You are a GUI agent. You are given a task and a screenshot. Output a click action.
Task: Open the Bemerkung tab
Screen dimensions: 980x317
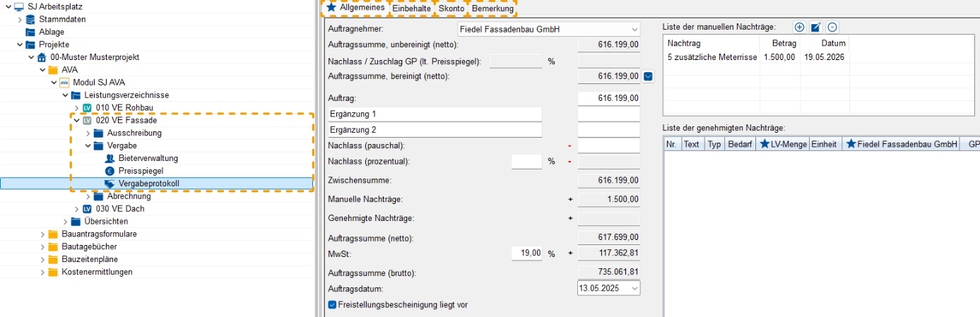coord(492,8)
